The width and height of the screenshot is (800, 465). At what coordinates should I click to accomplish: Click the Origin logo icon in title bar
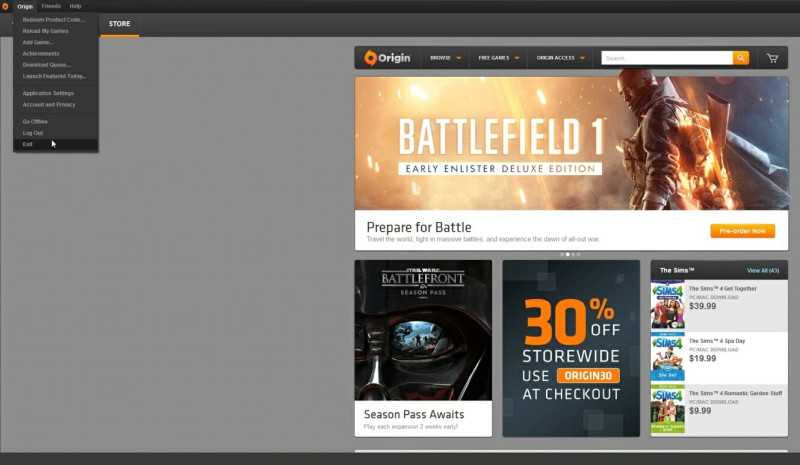pos(5,6)
